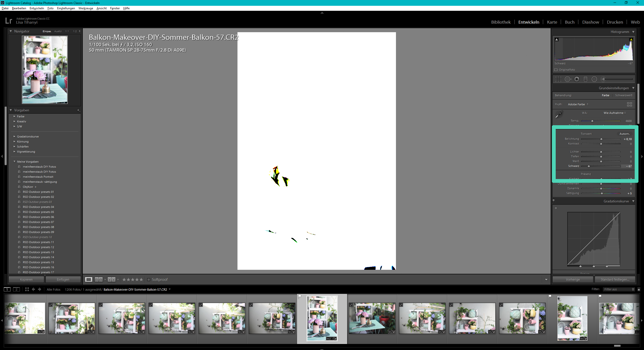Select the Graduated Filter tool
This screenshot has height=350, width=644.
pyautogui.click(x=585, y=79)
